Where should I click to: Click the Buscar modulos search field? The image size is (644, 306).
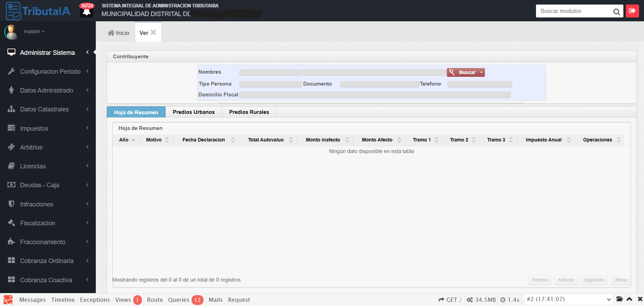(x=573, y=11)
